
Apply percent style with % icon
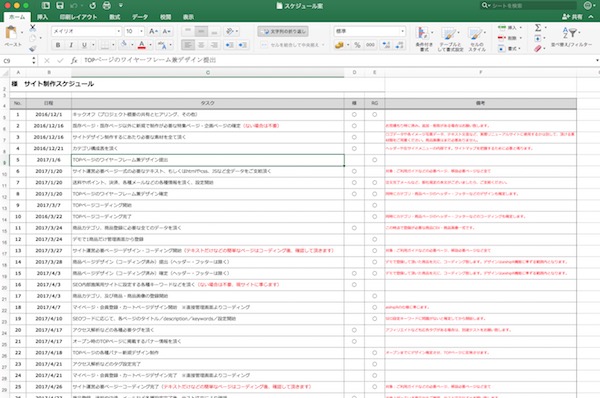click(x=357, y=45)
